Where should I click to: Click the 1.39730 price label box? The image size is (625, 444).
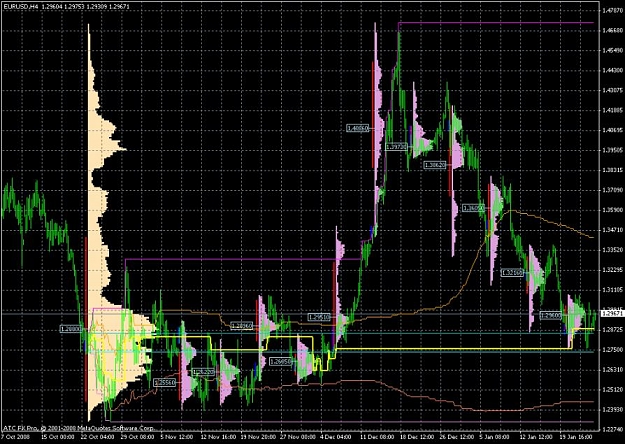pyautogui.click(x=396, y=147)
